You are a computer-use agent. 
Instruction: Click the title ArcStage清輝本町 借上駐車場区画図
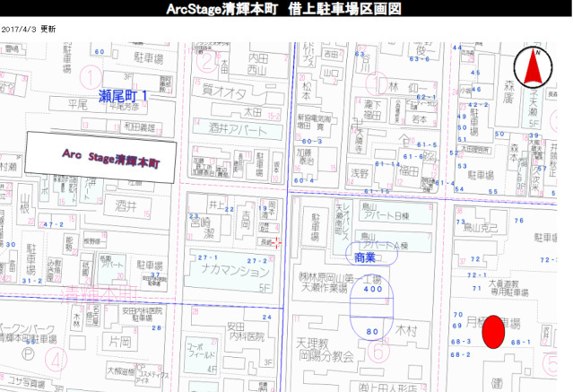pos(283,8)
